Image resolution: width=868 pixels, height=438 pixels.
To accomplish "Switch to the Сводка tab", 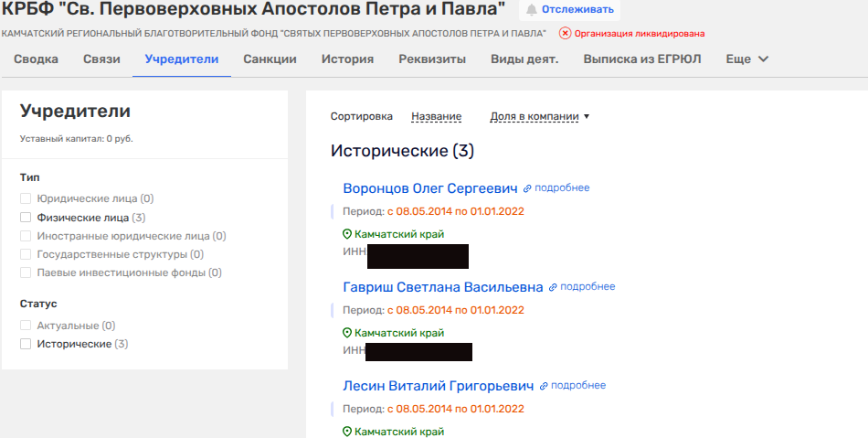I will pyautogui.click(x=37, y=59).
